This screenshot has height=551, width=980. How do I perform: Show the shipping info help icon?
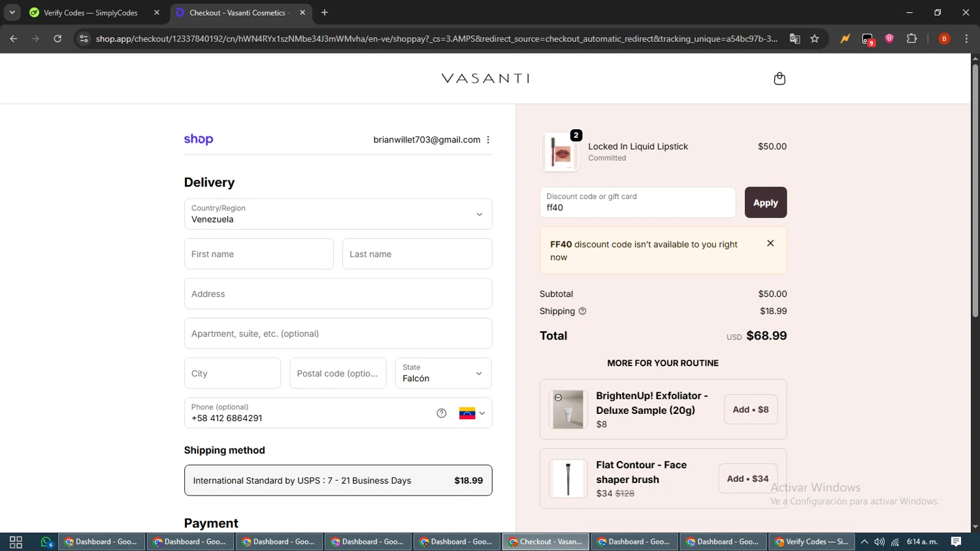(x=582, y=311)
